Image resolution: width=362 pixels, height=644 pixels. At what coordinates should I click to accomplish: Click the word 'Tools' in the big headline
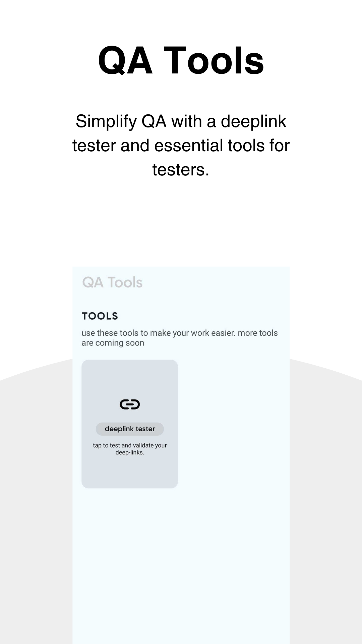click(214, 61)
